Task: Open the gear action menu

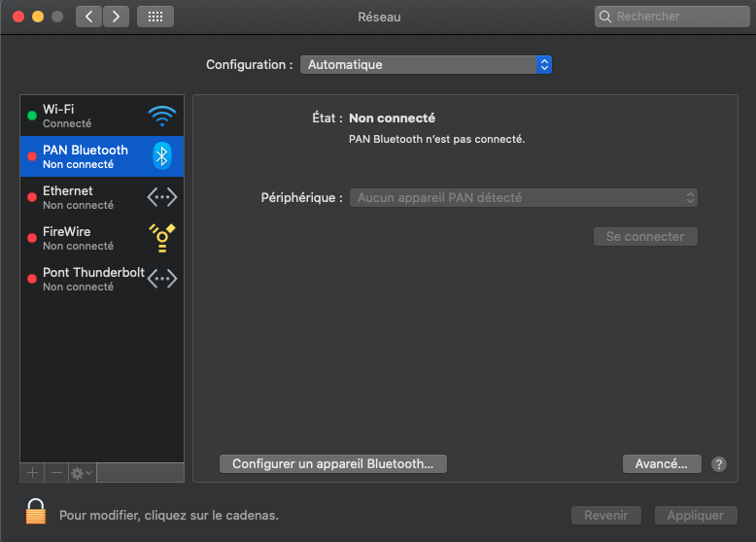Action: coord(82,473)
